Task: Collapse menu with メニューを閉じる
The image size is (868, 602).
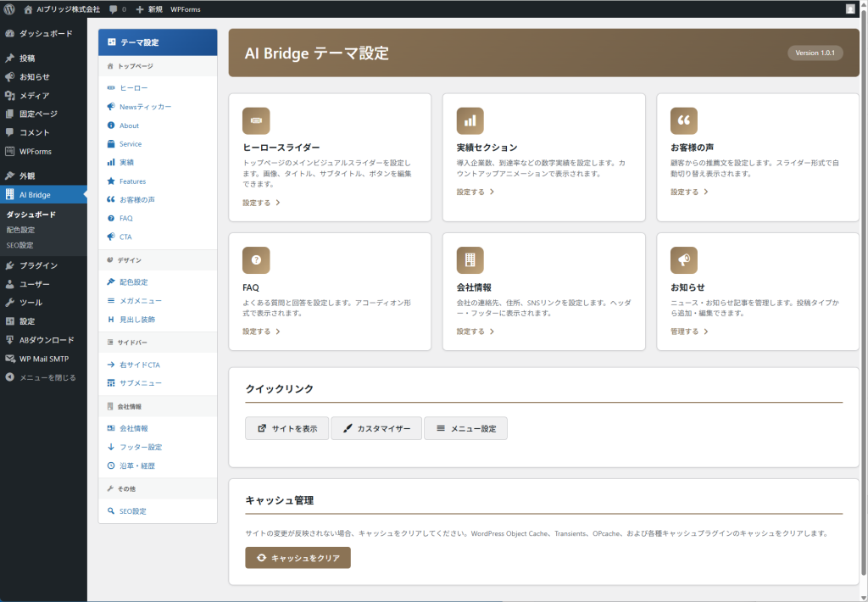Action: (47, 377)
